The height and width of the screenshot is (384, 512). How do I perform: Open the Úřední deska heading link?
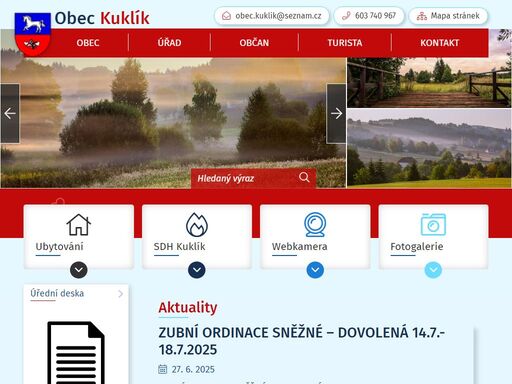57,293
